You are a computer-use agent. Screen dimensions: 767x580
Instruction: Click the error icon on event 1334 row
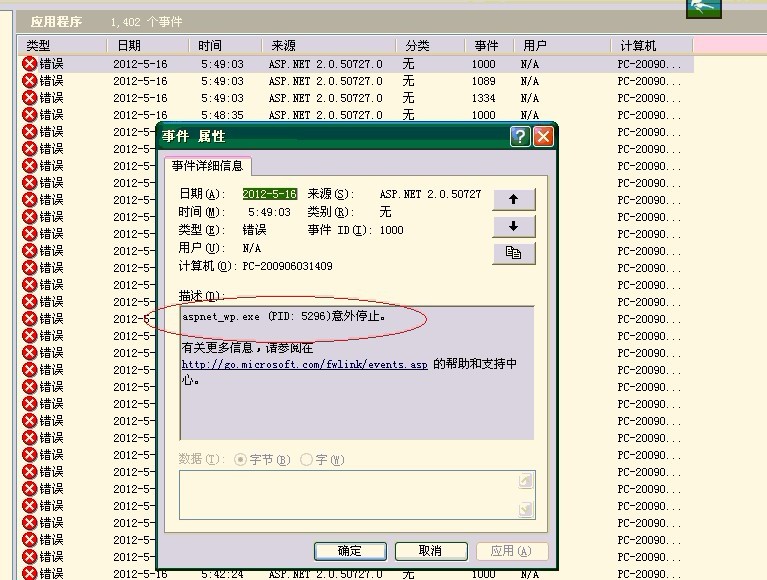(29, 98)
